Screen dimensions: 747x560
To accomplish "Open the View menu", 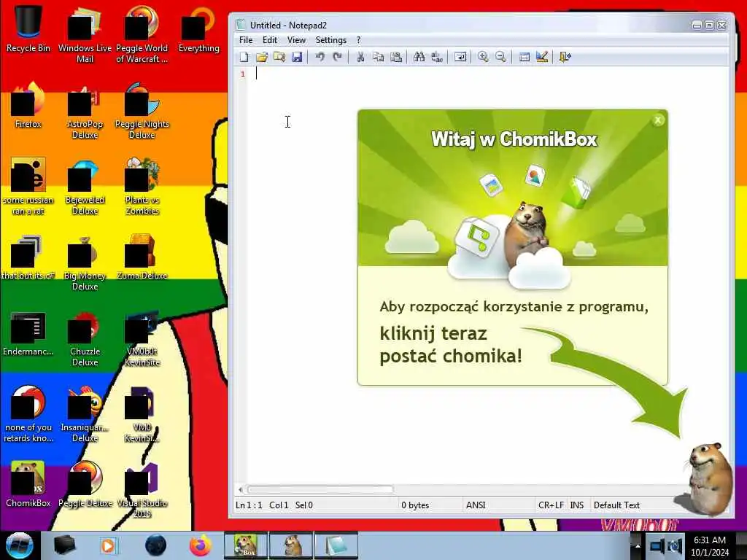I will (296, 40).
